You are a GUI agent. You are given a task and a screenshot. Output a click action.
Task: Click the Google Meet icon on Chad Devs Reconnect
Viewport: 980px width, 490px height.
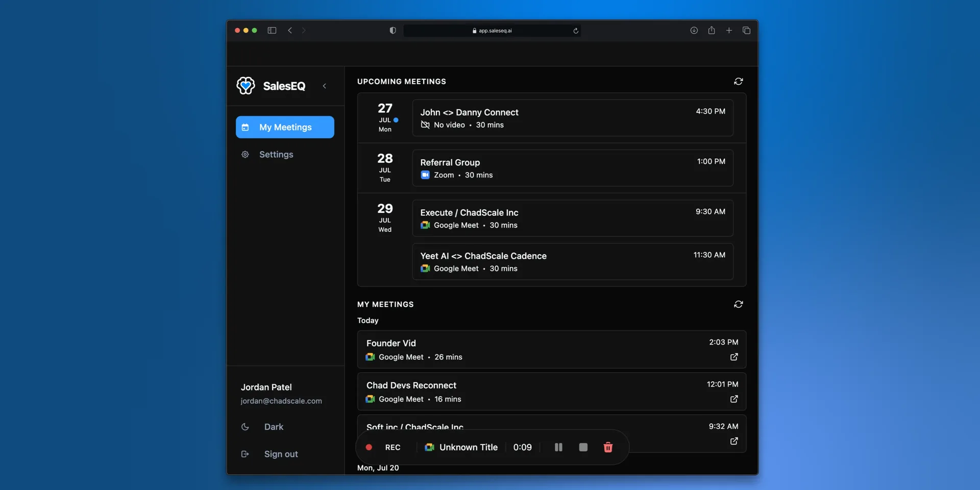[x=371, y=399]
